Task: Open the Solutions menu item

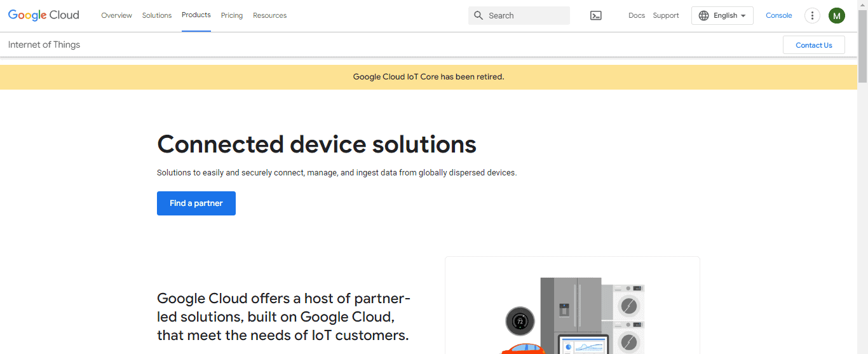Action: pyautogui.click(x=157, y=15)
